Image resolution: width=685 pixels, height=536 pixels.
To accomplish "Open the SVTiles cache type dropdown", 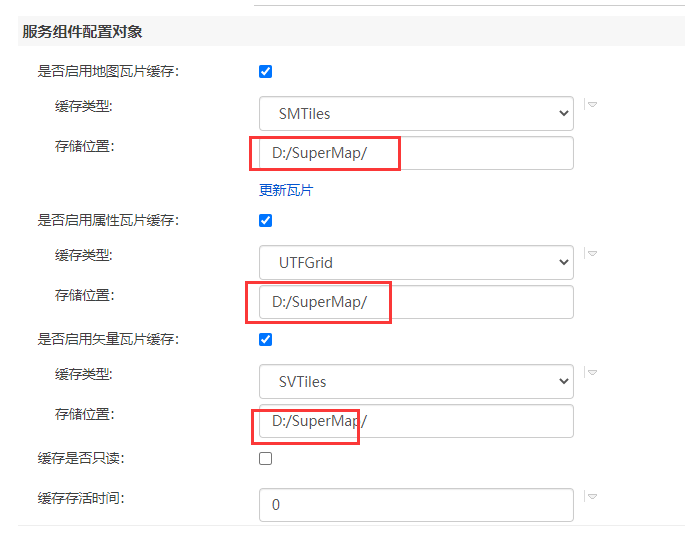I will [x=416, y=382].
